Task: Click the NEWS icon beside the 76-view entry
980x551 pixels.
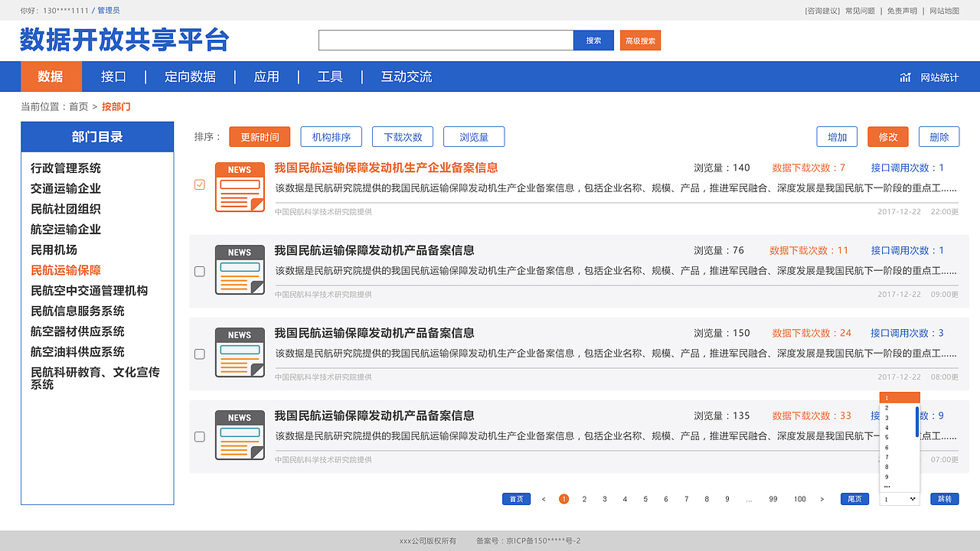Action: 240,270
